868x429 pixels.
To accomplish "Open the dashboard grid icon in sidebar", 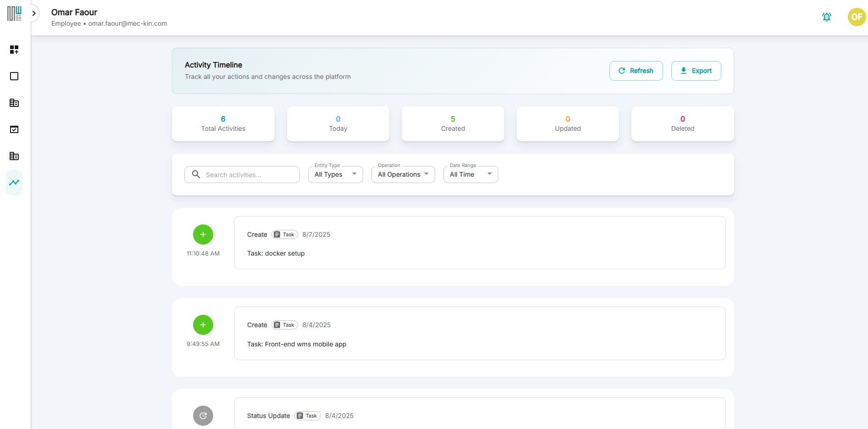I will [14, 50].
